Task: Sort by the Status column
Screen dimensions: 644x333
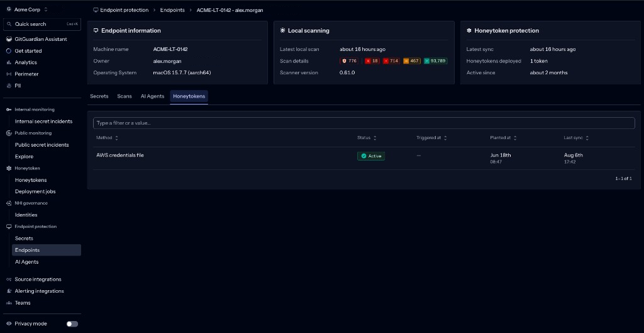Action: tap(367, 138)
